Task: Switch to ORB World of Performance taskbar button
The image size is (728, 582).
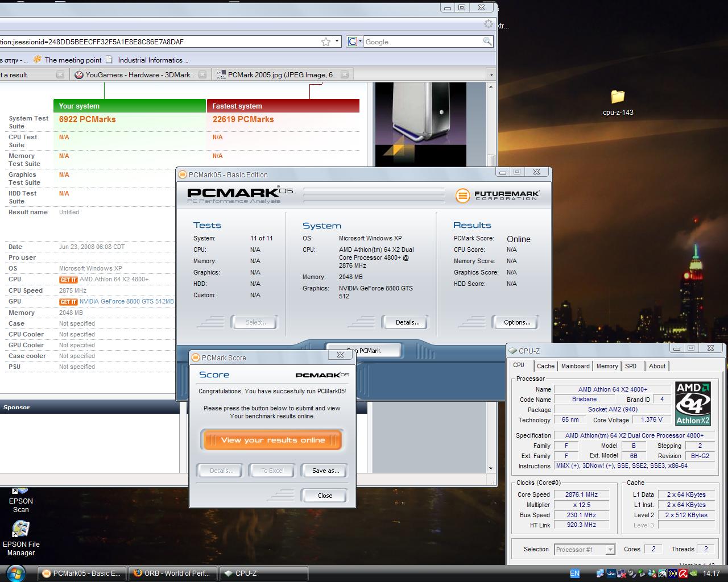Action: [172, 573]
